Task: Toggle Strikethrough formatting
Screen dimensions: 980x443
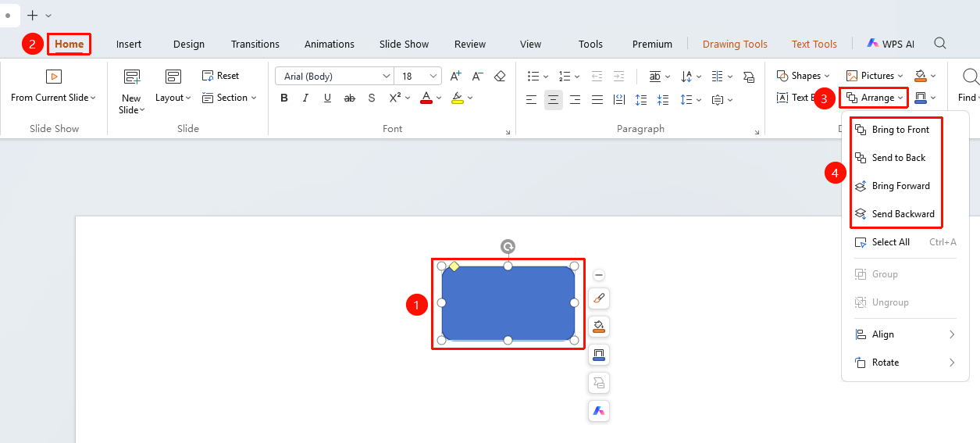Action: coord(350,98)
